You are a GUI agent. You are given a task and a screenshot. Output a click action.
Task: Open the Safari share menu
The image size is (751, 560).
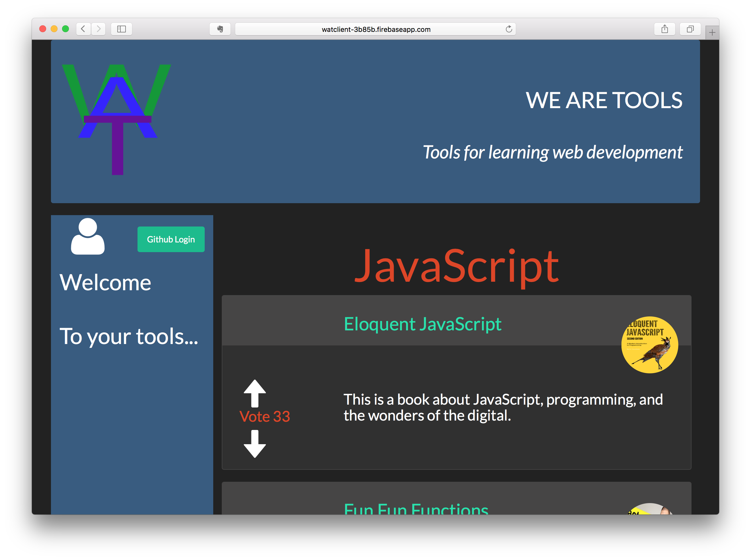pyautogui.click(x=664, y=29)
